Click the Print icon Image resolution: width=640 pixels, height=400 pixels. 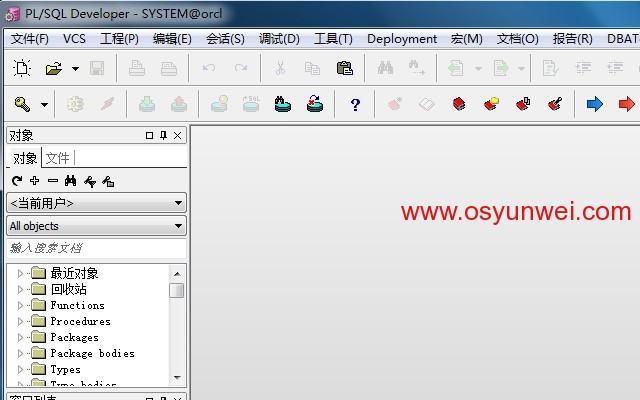(137, 68)
